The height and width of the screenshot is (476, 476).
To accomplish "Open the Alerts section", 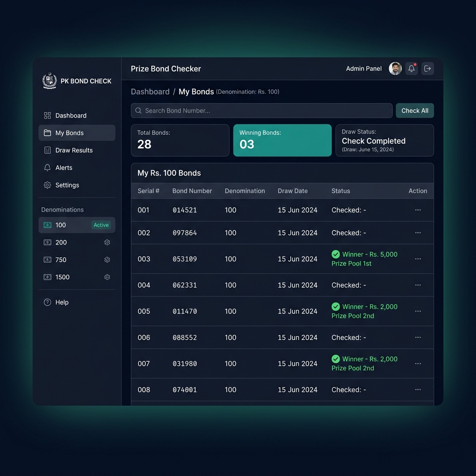I will point(77,167).
